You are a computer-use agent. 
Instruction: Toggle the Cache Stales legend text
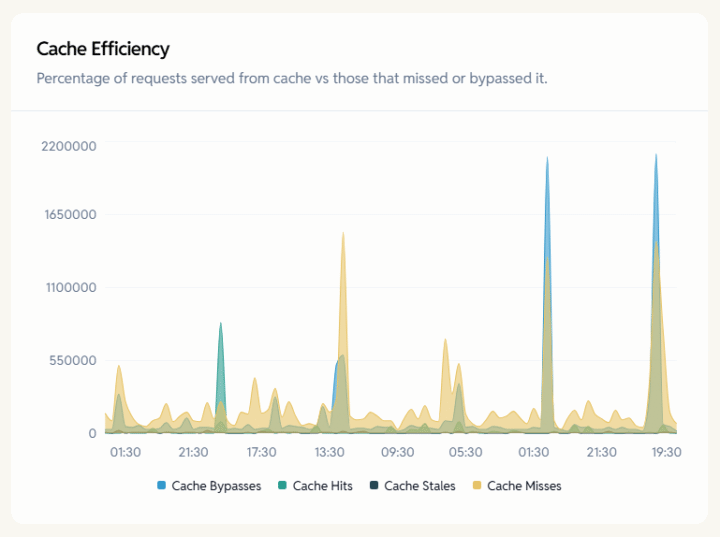click(x=420, y=486)
